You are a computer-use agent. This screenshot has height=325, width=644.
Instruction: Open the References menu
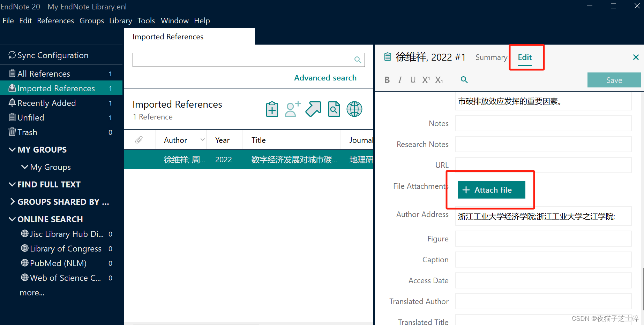[55, 21]
